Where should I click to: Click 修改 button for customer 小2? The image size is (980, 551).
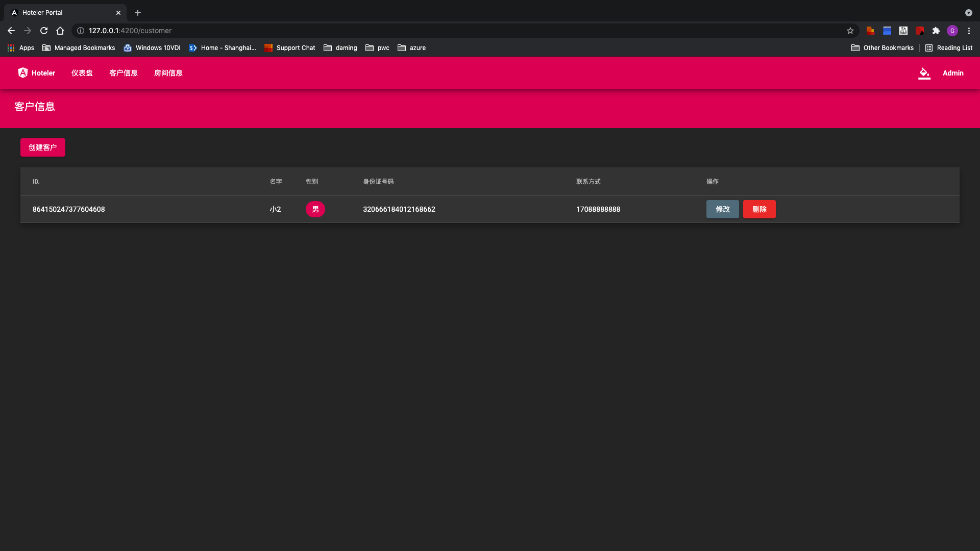[x=722, y=209]
